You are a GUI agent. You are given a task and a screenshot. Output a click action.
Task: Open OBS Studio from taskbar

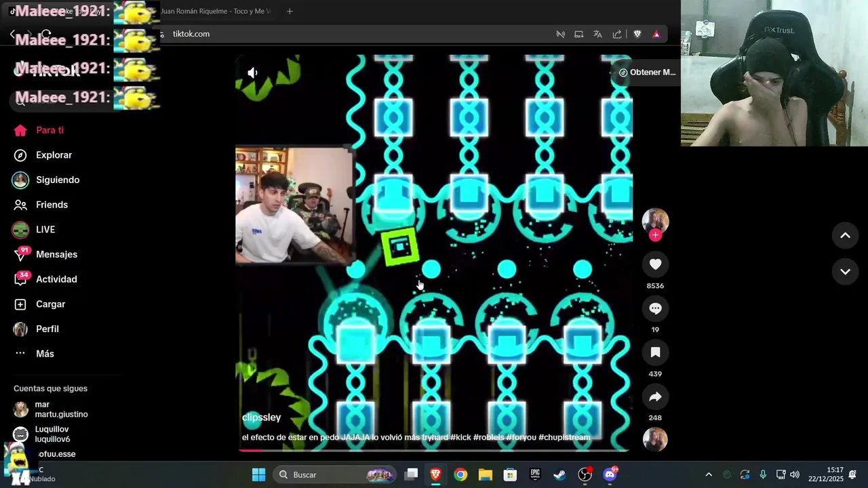point(585,474)
